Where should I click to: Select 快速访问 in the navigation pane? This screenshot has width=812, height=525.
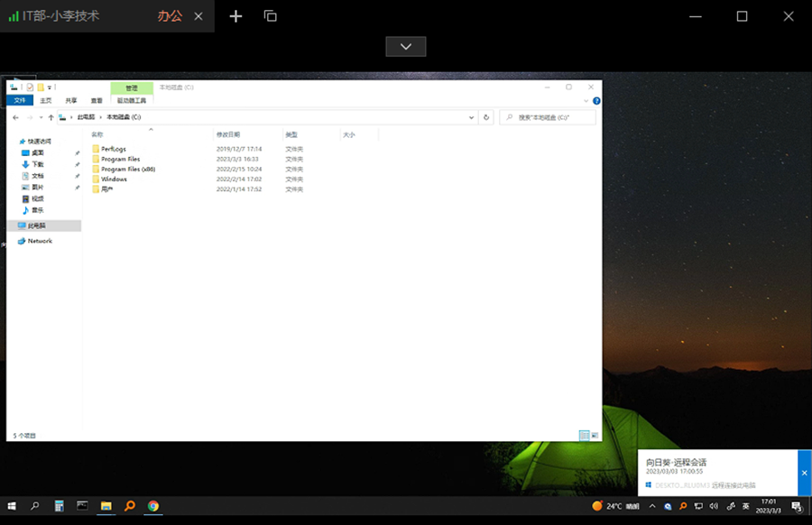pos(40,142)
